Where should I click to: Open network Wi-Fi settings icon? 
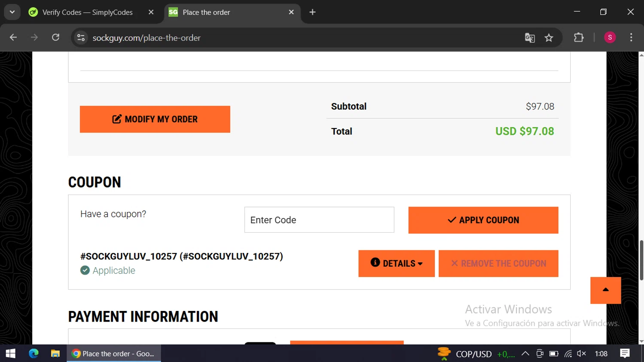coord(568,354)
